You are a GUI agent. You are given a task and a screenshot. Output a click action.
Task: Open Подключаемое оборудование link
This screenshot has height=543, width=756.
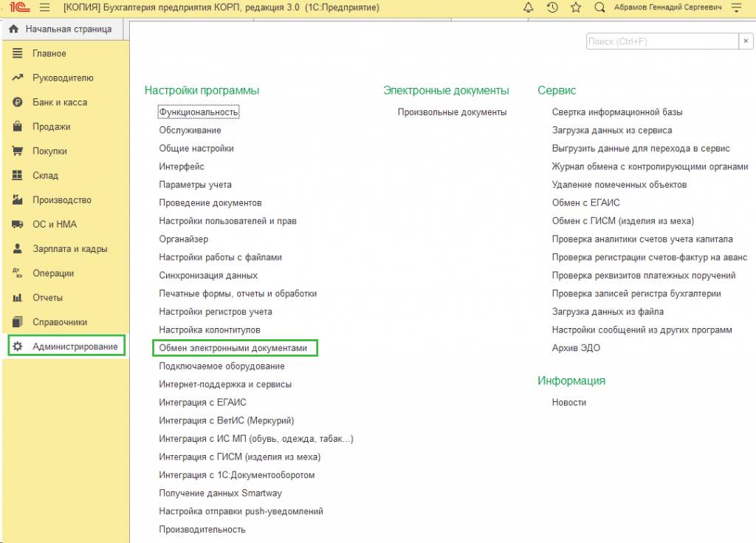[221, 366]
